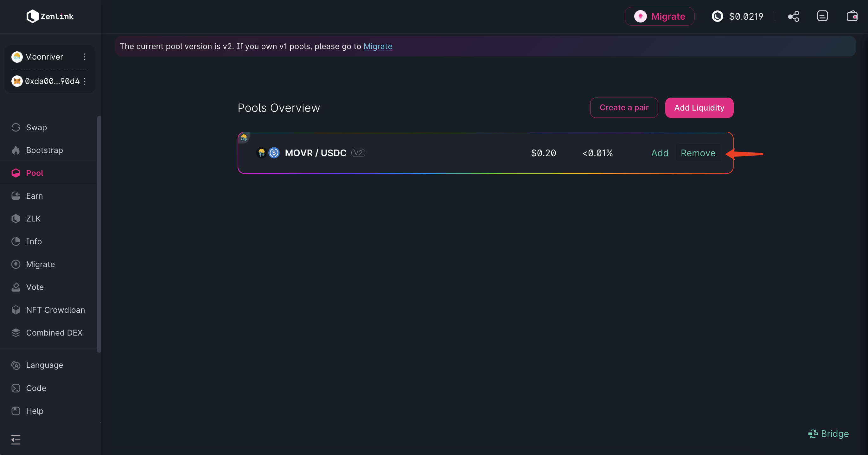Viewport: 868px width, 455px height.
Task: Click the ZLK price token icon
Action: [x=717, y=16]
